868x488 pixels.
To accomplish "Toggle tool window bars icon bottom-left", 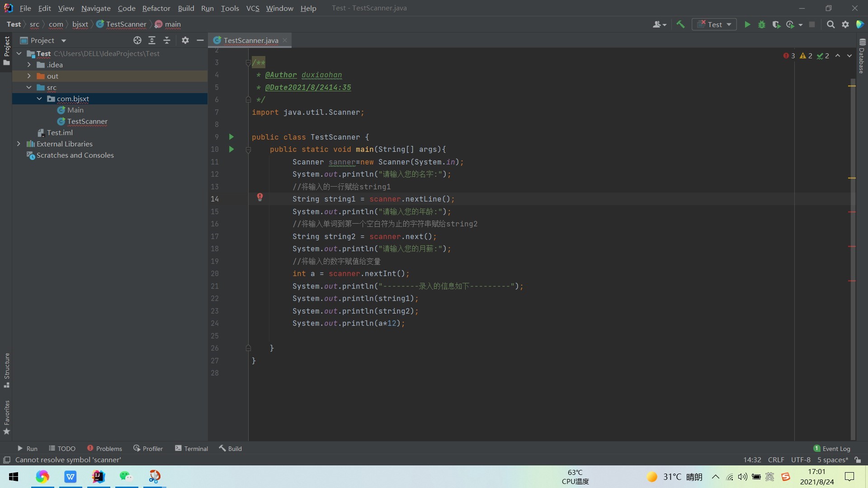I will point(7,460).
